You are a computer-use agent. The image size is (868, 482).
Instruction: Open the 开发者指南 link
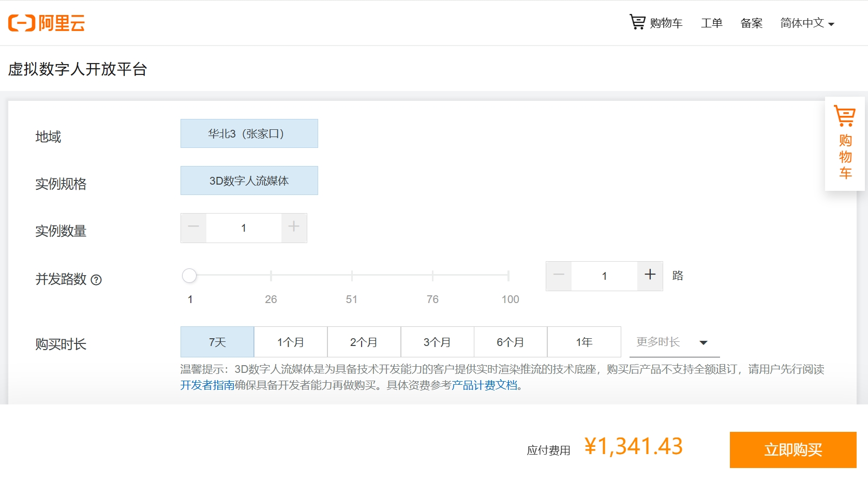point(207,385)
